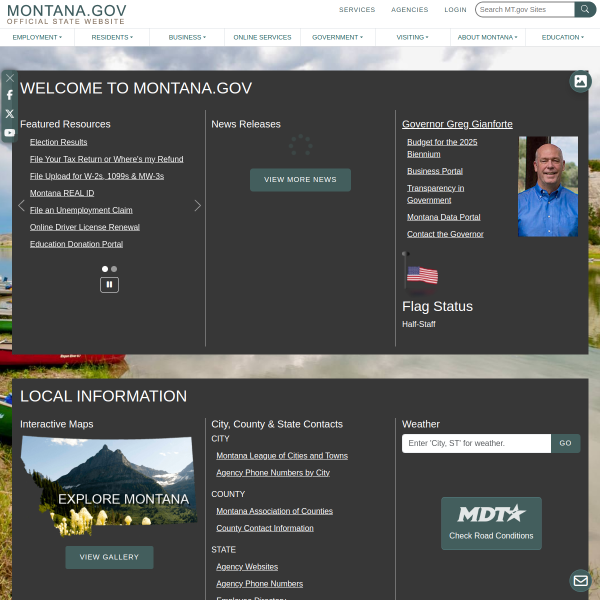The height and width of the screenshot is (600, 600).
Task: Expand the Education menu
Action: [562, 38]
